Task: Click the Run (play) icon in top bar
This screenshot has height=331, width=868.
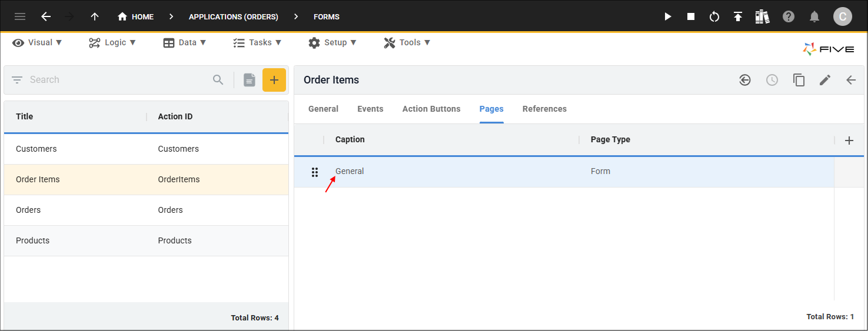Action: click(x=668, y=16)
